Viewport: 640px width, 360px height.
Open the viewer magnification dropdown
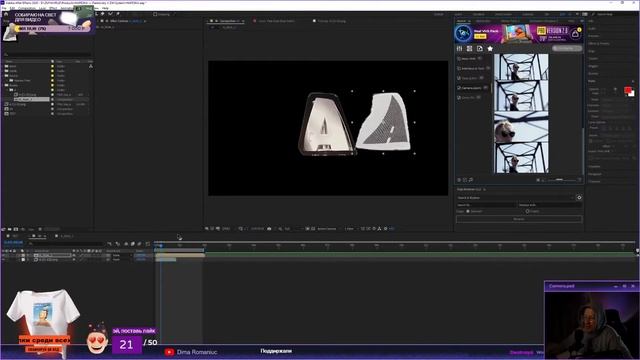pyautogui.click(x=227, y=229)
